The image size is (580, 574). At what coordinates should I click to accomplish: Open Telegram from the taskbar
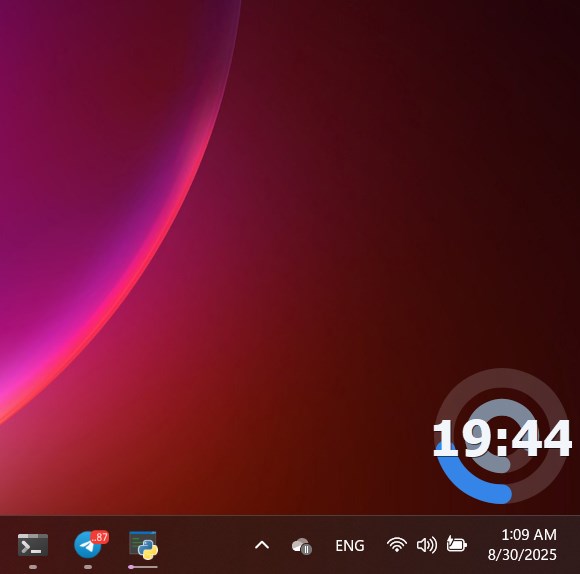click(88, 545)
